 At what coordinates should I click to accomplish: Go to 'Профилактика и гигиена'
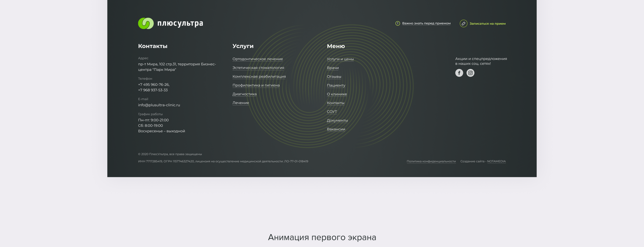coord(256,85)
